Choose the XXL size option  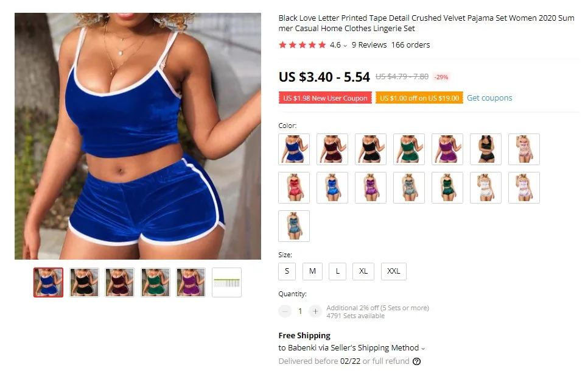coord(394,271)
